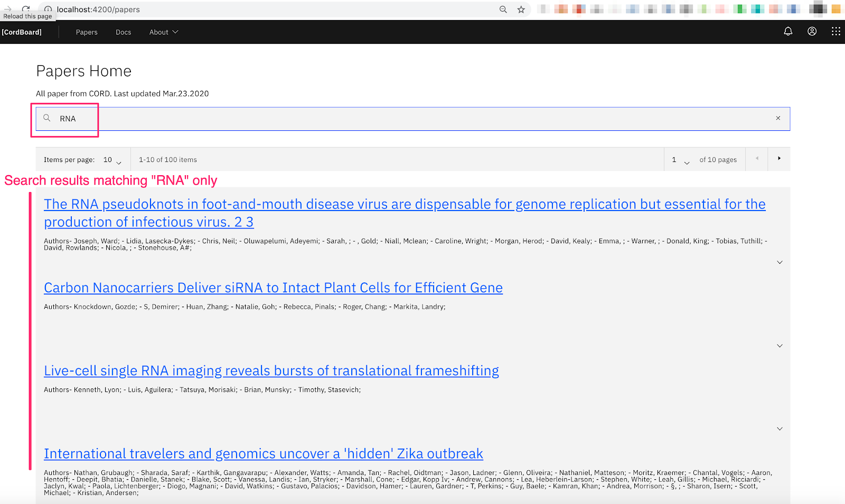Click the authors line starting 'Knockdown, Gozde'
Screen dimensions: 845x504
[x=245, y=307]
